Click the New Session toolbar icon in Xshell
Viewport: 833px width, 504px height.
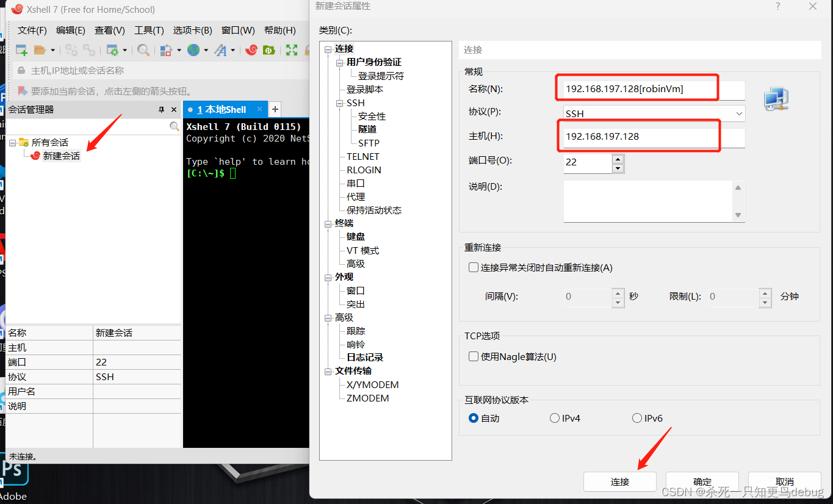click(x=21, y=50)
